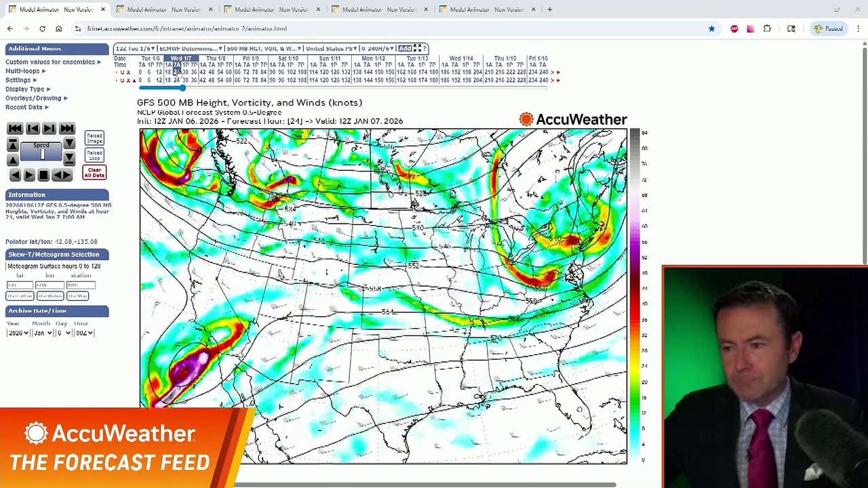Select archive Day dropdown

click(63, 333)
